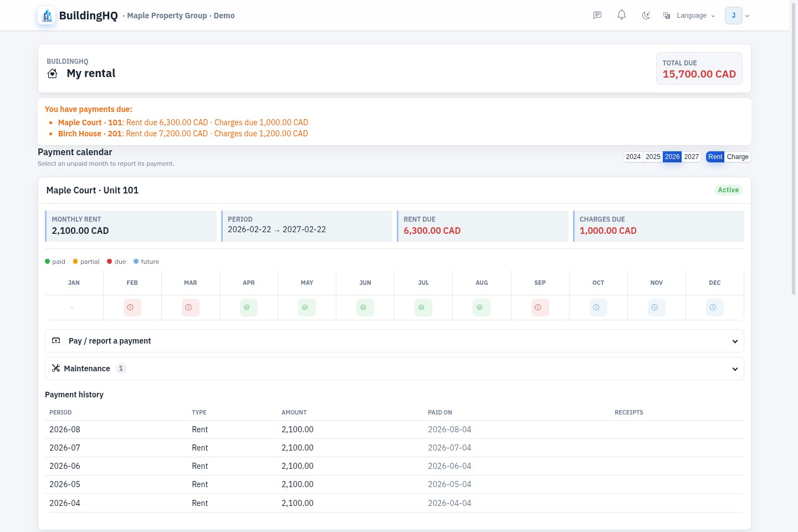Click the paid June rent icon
This screenshot has height=532, width=798.
click(365, 308)
